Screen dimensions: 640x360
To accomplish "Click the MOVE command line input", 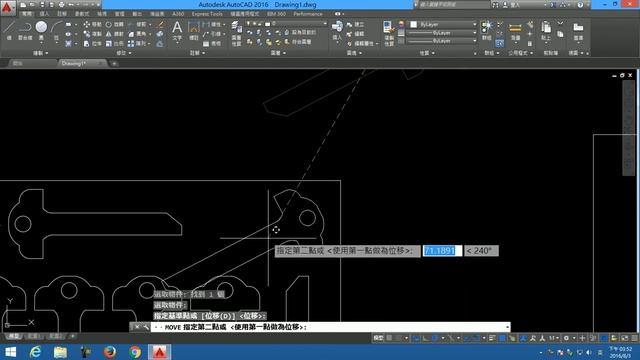I will click(330, 327).
